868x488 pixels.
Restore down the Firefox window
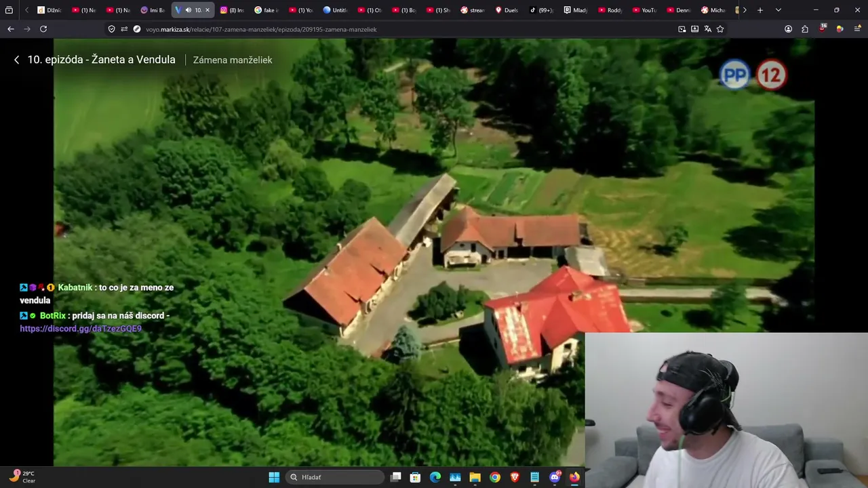(837, 10)
